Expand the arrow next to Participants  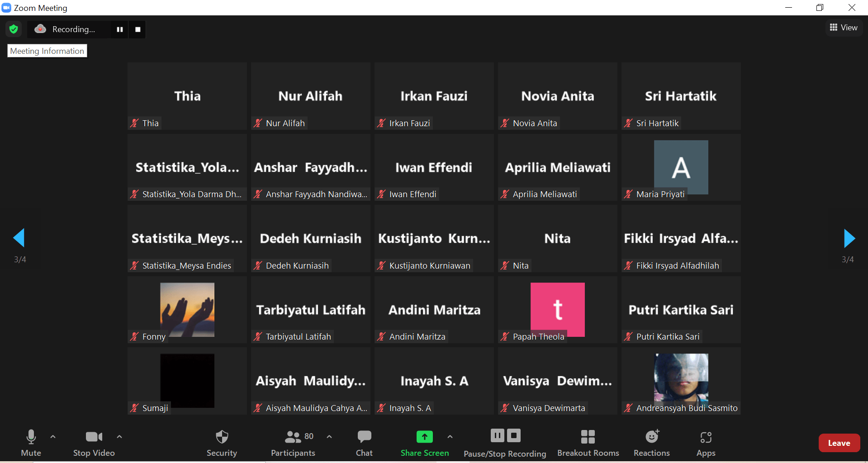point(329,437)
